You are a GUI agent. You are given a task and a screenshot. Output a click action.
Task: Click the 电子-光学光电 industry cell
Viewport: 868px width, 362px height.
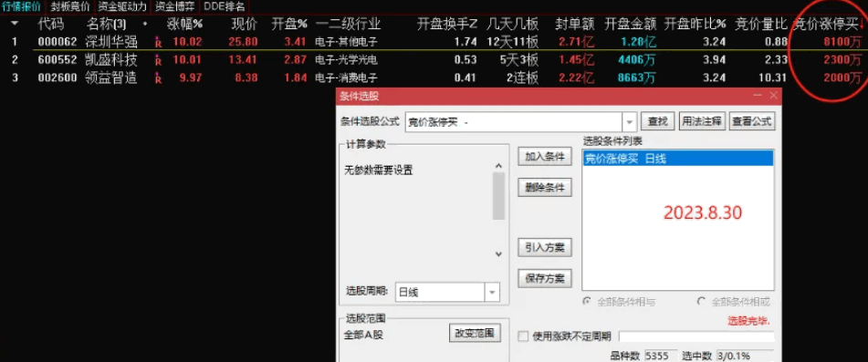click(x=346, y=59)
